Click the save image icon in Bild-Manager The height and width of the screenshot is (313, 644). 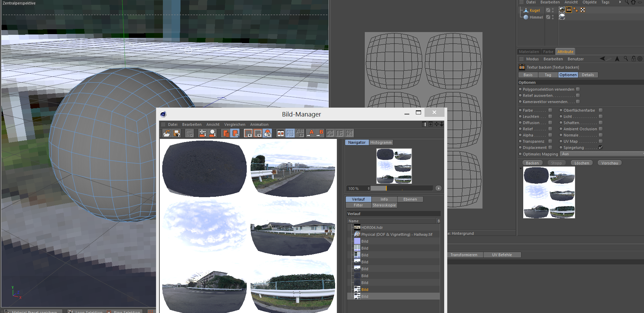(177, 133)
